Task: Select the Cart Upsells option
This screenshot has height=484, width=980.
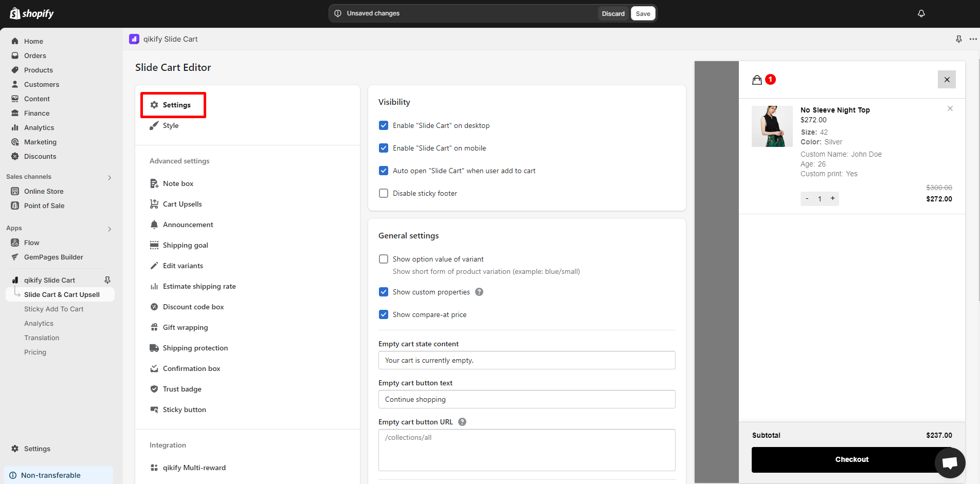Action: 182,204
